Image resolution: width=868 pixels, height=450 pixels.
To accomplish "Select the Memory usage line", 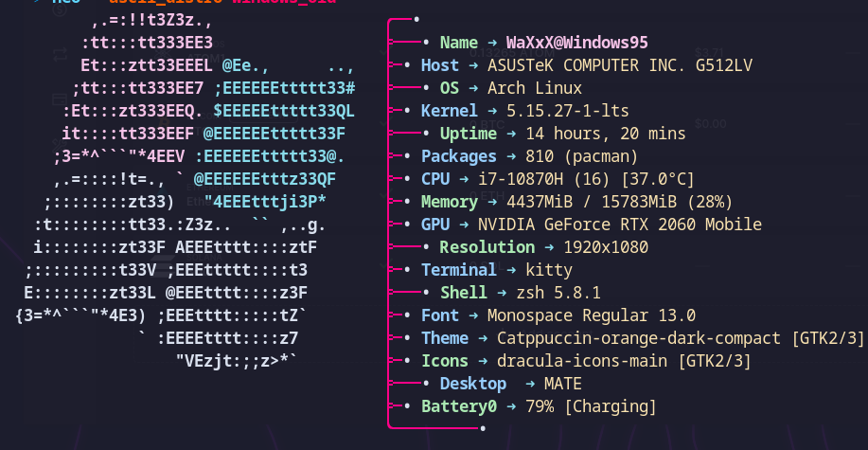I will 576,203.
